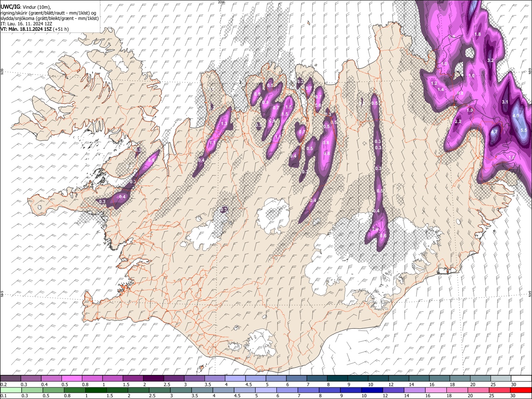Select the 3.2 value in the northeast band
The width and height of the screenshot is (532, 399).
(490, 60)
